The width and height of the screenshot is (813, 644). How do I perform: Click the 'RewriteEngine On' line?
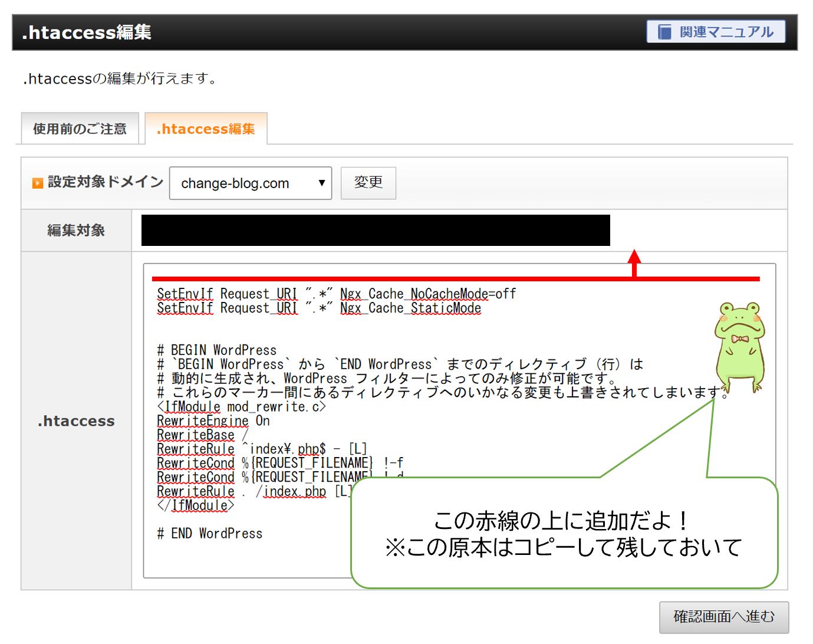213,421
